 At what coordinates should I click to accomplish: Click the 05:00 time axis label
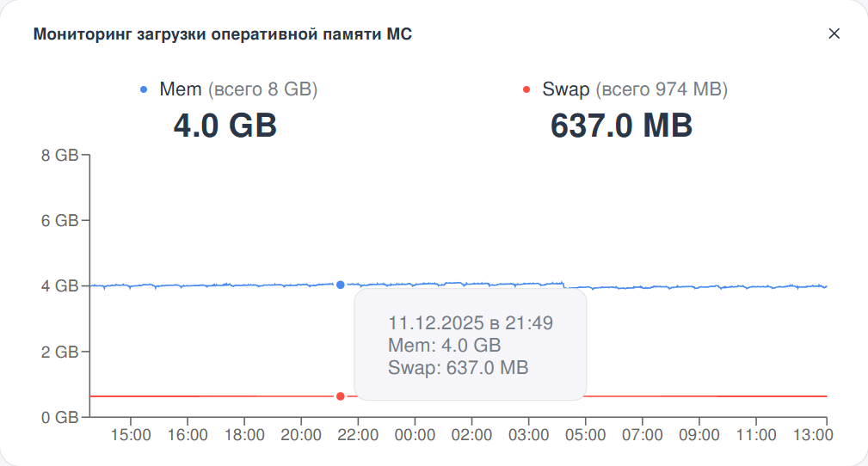(585, 436)
